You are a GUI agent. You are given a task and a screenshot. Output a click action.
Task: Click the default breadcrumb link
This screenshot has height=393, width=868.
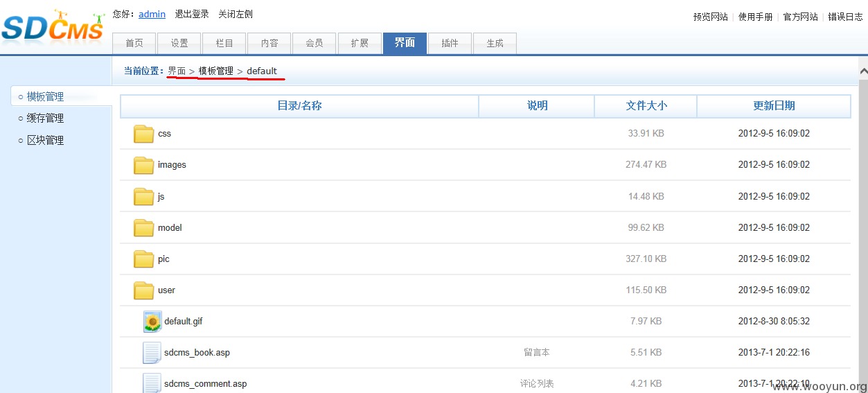click(262, 71)
